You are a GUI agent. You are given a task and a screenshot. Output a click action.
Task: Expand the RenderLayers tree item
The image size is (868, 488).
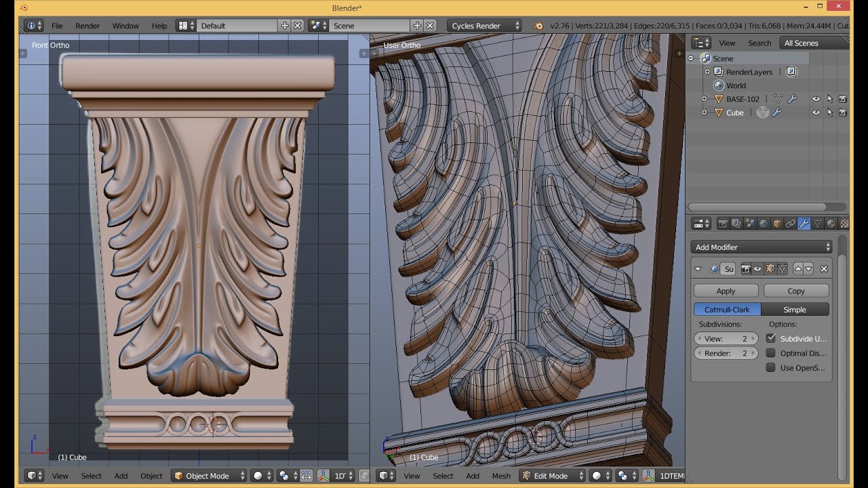coord(707,72)
